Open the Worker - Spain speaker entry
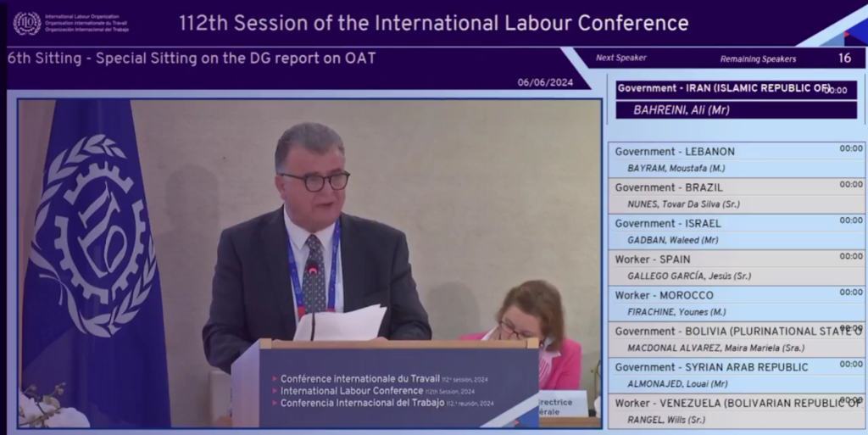The width and height of the screenshot is (868, 435). [736, 267]
